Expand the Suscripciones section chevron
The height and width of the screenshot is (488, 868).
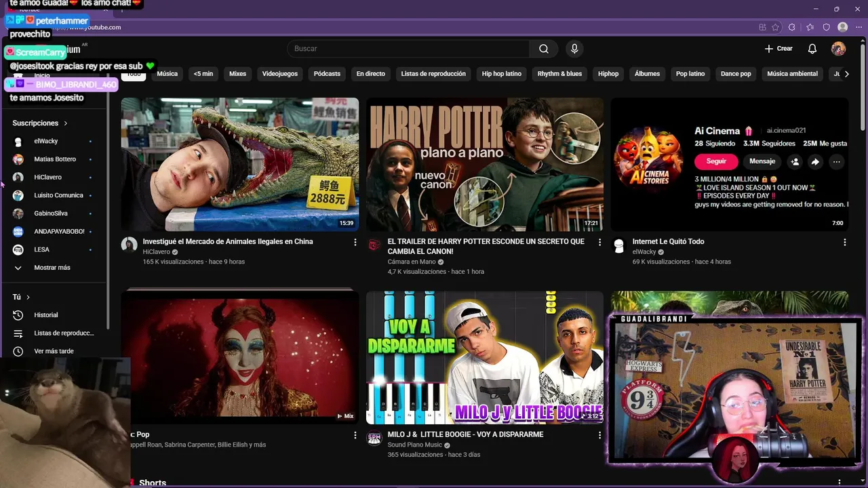(x=66, y=123)
